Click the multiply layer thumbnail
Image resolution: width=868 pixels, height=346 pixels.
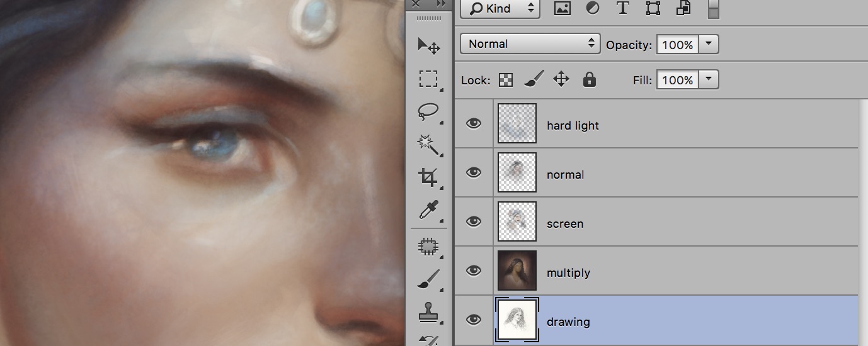517,271
